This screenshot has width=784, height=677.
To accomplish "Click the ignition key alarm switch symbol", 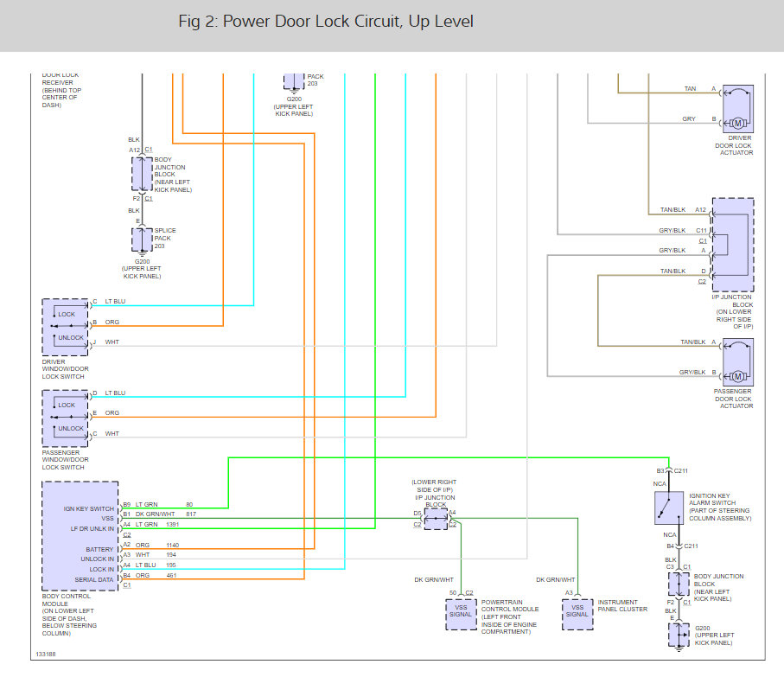I will coord(669,508).
